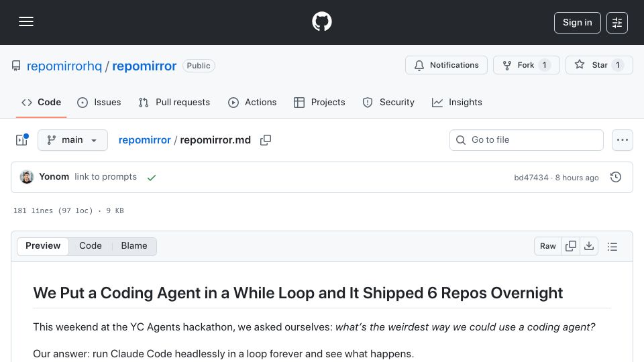Image resolution: width=644 pixels, height=362 pixels.
Task: Open the main branch dropdown
Action: tap(72, 140)
